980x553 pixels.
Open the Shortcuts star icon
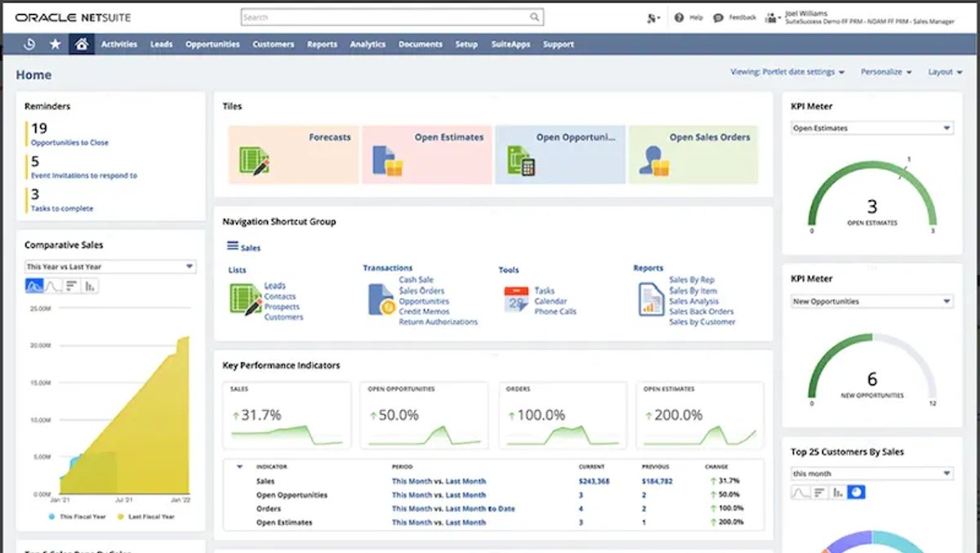56,44
